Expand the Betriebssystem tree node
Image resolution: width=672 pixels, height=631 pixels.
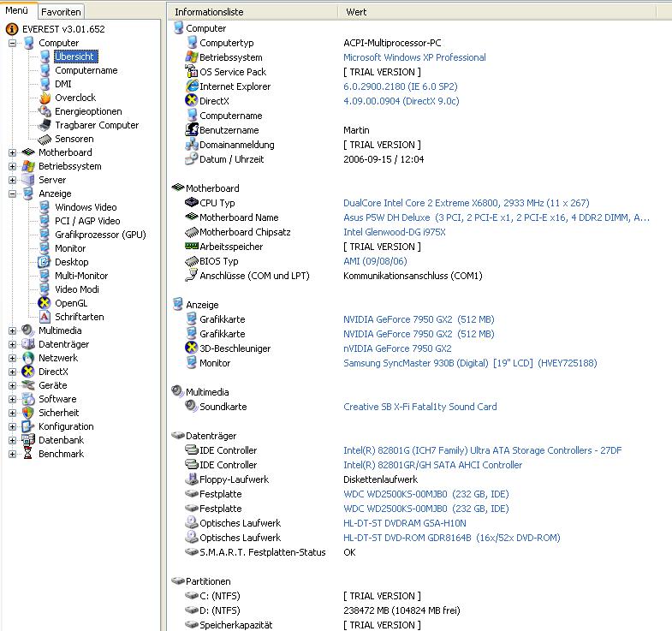pyautogui.click(x=13, y=166)
